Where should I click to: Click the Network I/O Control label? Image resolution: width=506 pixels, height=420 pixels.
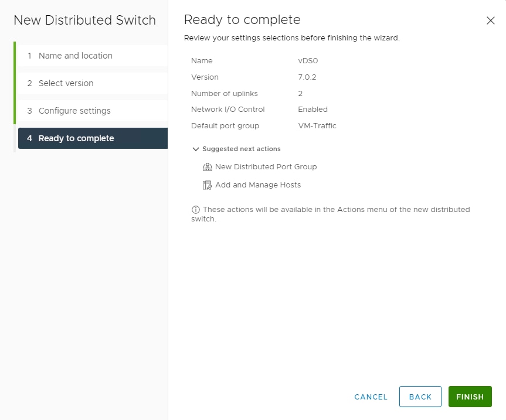227,110
